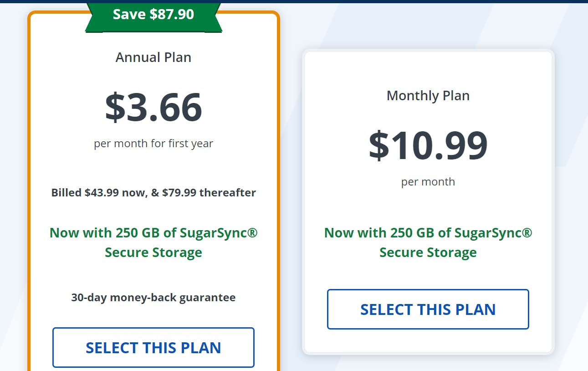Click the ® symbol in the Annual card
This screenshot has width=588, height=371.
click(253, 232)
